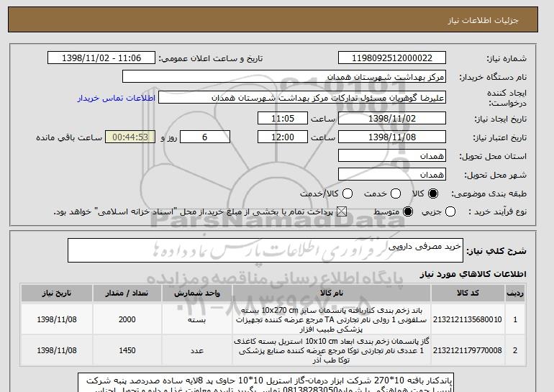Click the کد کالا column header
Viewport: 554px width, 392px height.
[x=468, y=293]
